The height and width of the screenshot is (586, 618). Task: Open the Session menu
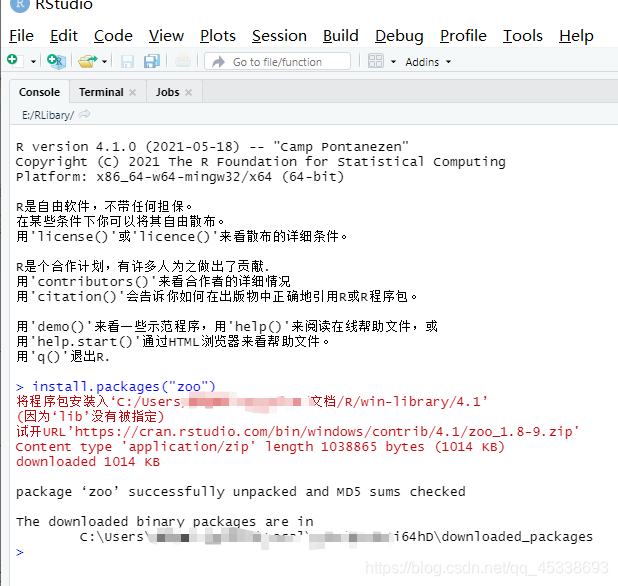(279, 36)
